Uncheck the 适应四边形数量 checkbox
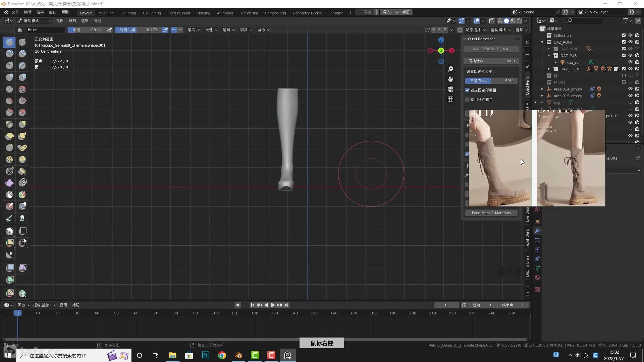 [x=467, y=90]
